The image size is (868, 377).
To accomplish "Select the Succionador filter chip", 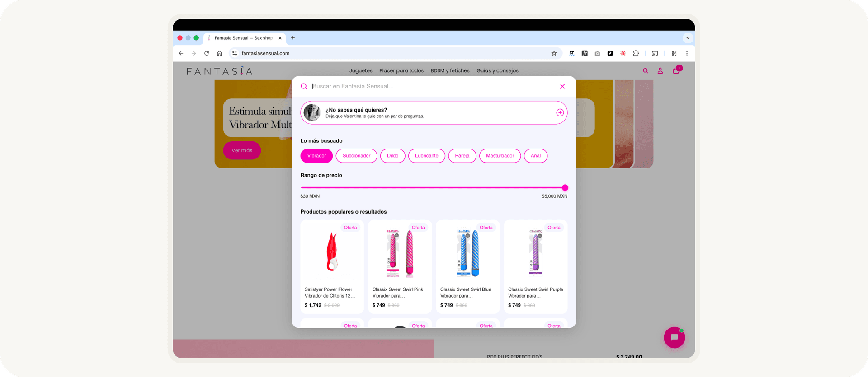I will tap(356, 156).
